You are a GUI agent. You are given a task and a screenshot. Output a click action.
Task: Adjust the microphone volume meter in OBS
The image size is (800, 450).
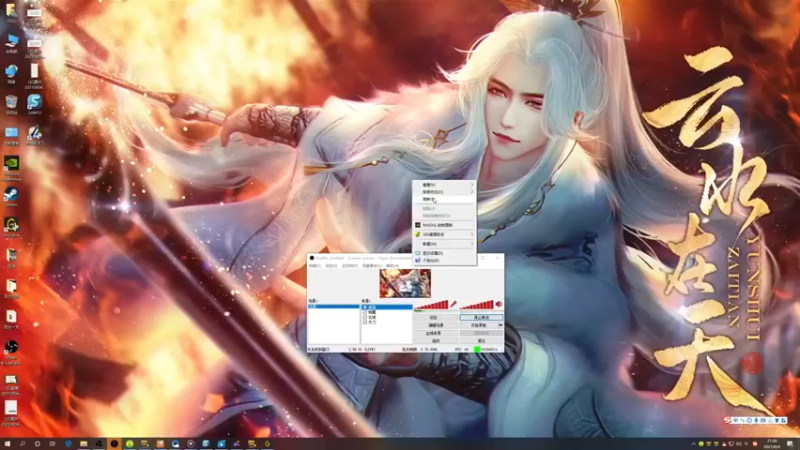[x=431, y=305]
